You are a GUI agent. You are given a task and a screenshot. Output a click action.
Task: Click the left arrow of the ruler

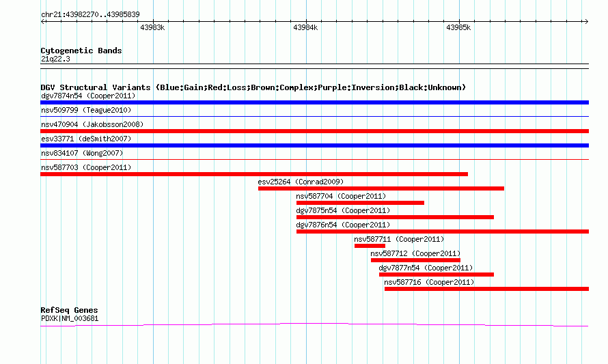(42, 21)
